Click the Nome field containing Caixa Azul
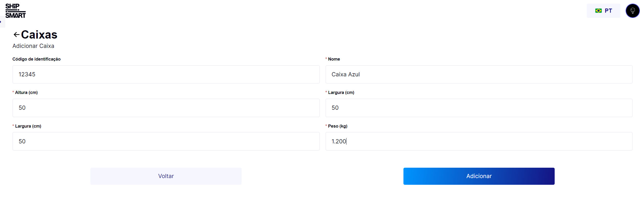This screenshot has height=199, width=644. click(x=479, y=75)
